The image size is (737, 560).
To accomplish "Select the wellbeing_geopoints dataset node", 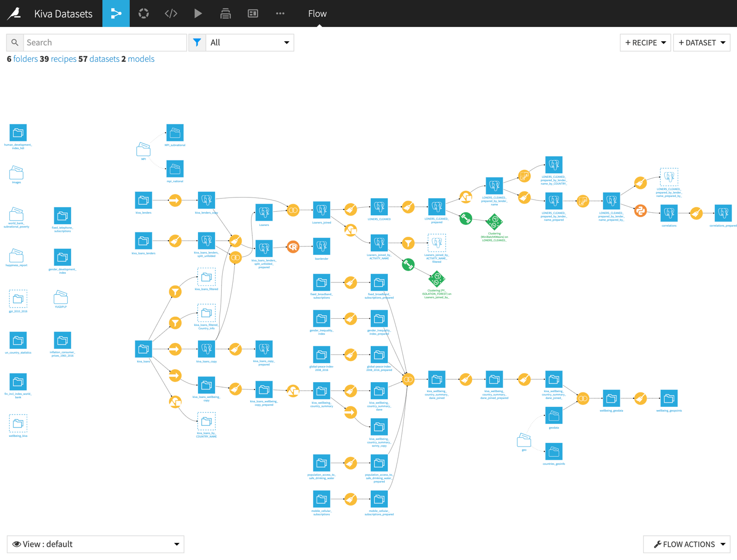I will click(669, 398).
